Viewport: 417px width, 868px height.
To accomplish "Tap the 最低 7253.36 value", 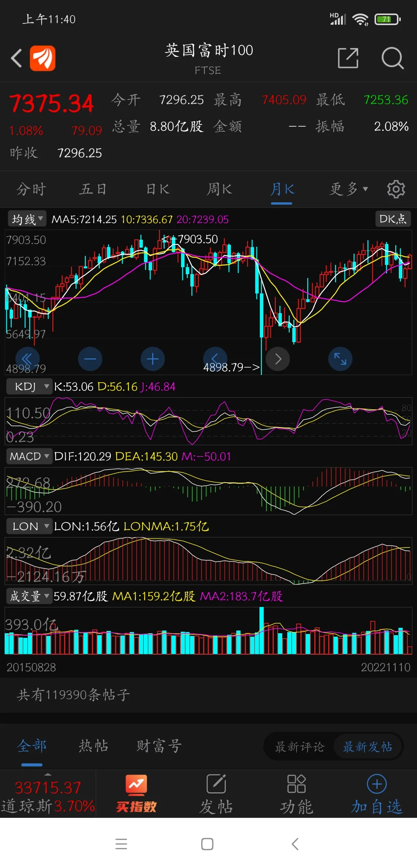I will pyautogui.click(x=386, y=100).
